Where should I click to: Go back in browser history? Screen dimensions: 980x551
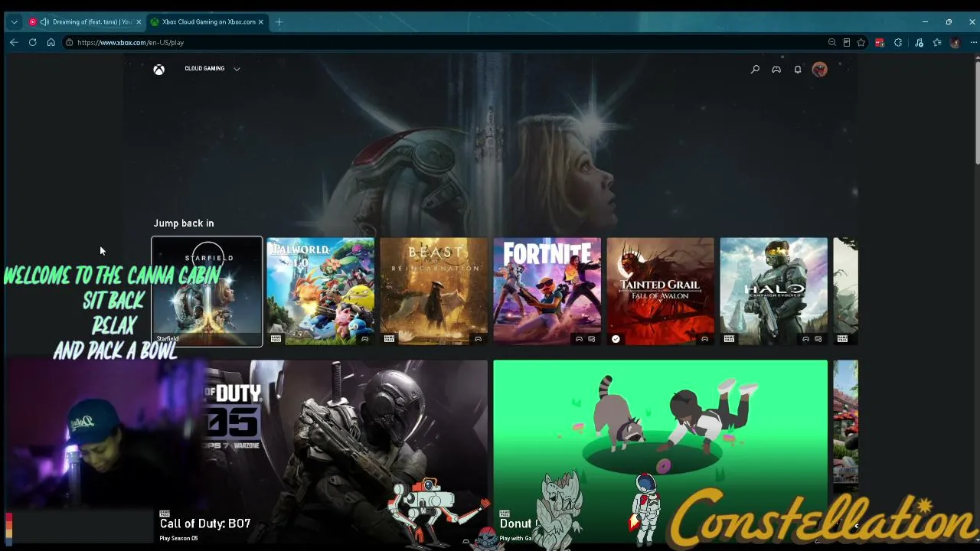tap(14, 43)
